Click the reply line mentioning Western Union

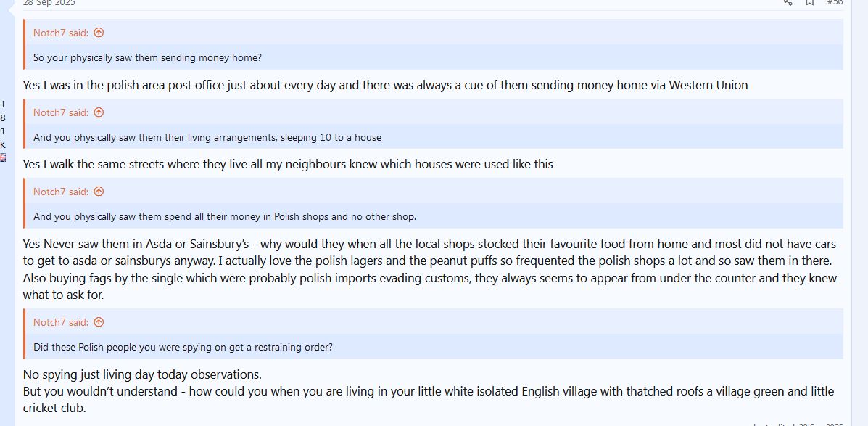(x=385, y=85)
